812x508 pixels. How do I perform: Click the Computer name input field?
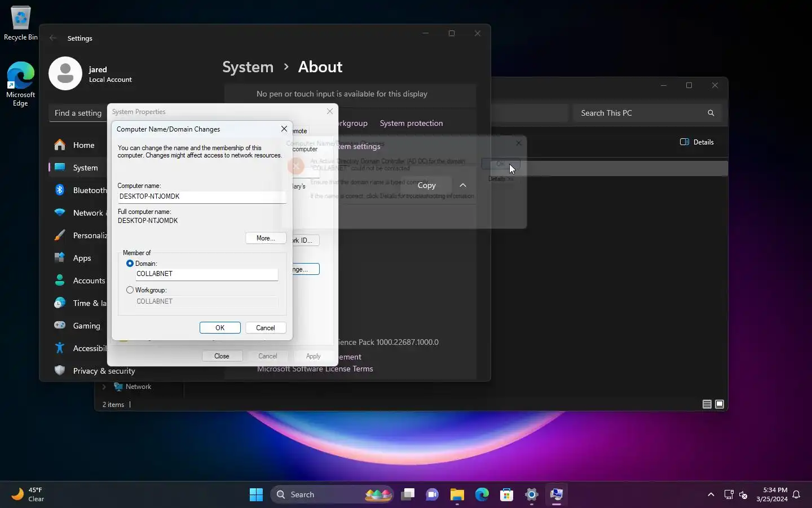click(x=202, y=196)
